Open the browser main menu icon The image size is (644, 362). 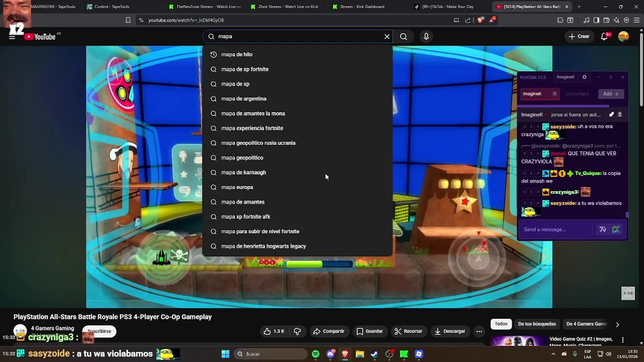pyautogui.click(x=636, y=20)
